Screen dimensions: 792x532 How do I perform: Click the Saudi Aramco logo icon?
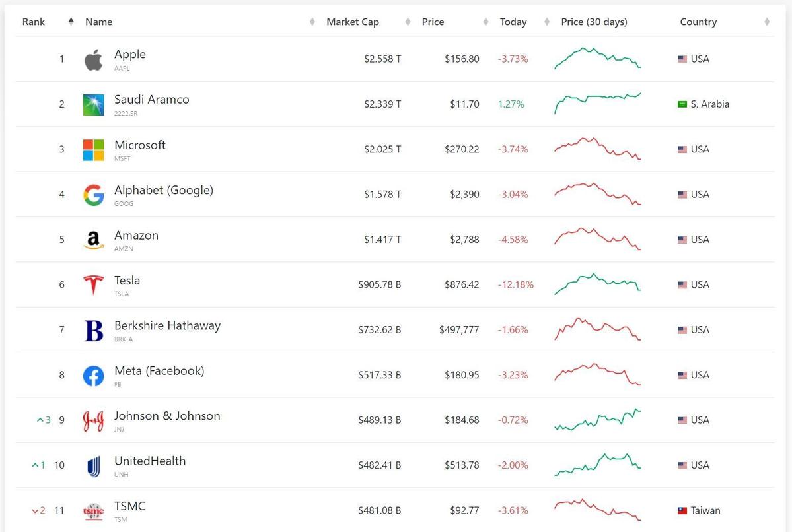pos(93,104)
